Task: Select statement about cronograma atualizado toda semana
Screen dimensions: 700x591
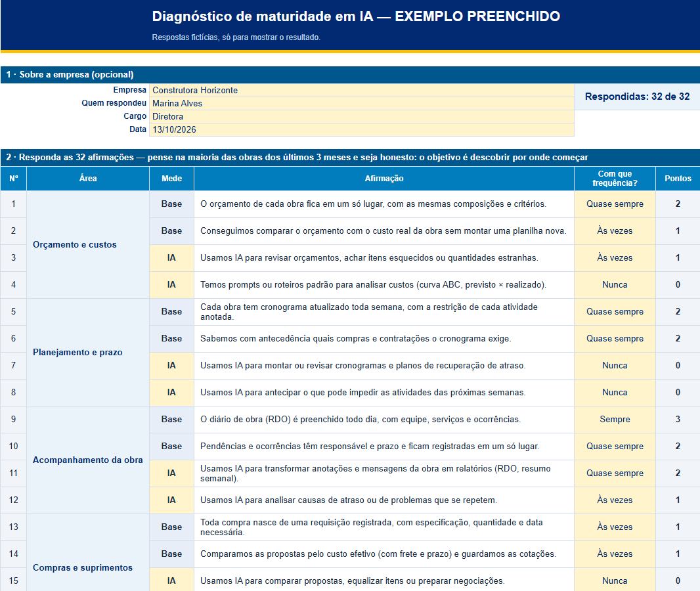Action: pos(384,311)
